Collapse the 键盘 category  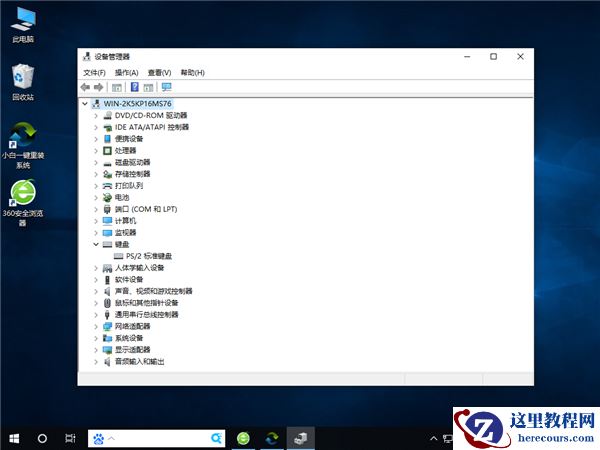pyautogui.click(x=96, y=244)
